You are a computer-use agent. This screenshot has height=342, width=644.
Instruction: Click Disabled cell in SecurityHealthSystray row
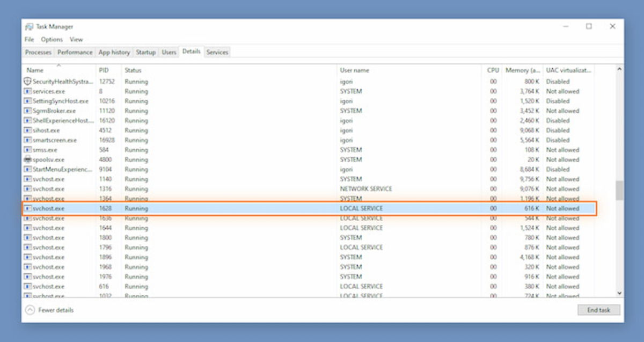(558, 82)
